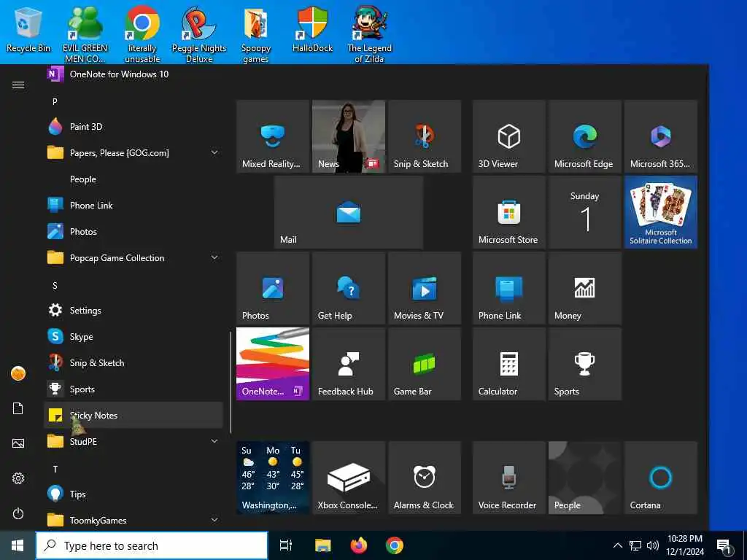Launch the Microsoft Solitaire Collection tile
The height and width of the screenshot is (560, 747).
tap(661, 212)
